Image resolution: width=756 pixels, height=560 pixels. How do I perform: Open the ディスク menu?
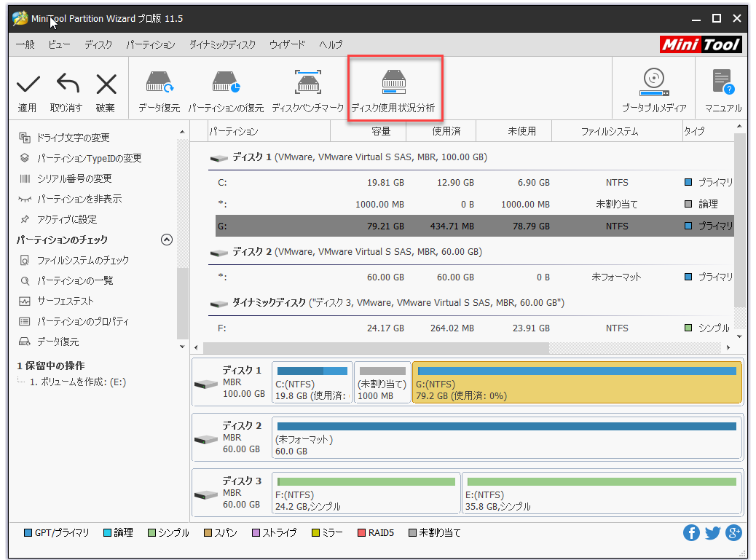point(98,45)
